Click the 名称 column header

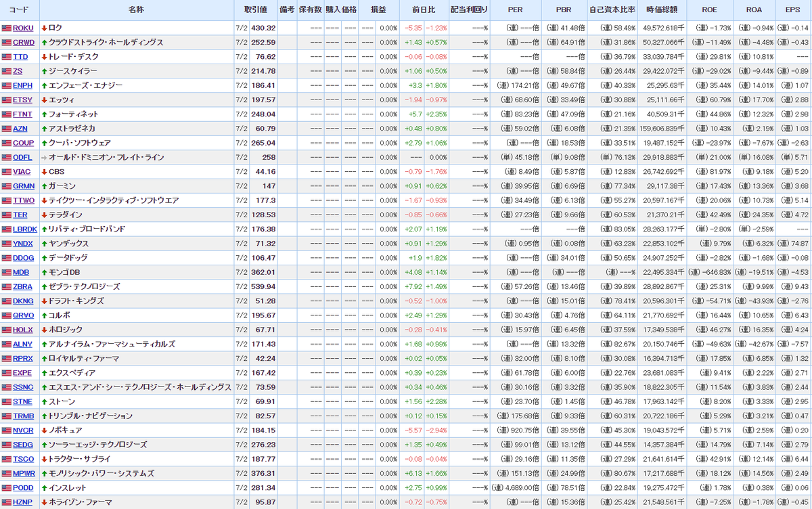[x=136, y=10]
